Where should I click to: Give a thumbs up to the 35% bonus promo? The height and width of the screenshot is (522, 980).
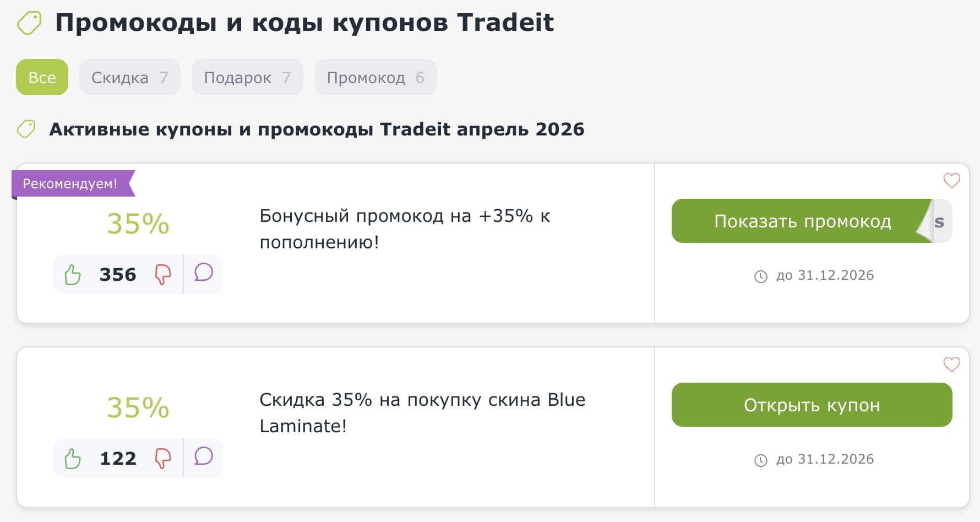72,274
